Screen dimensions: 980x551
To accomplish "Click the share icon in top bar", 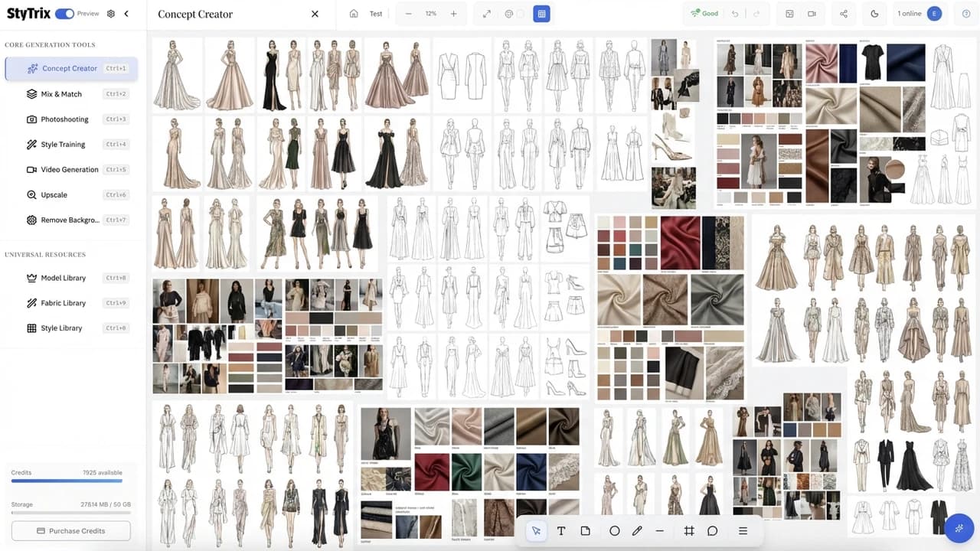I will 844,14.
